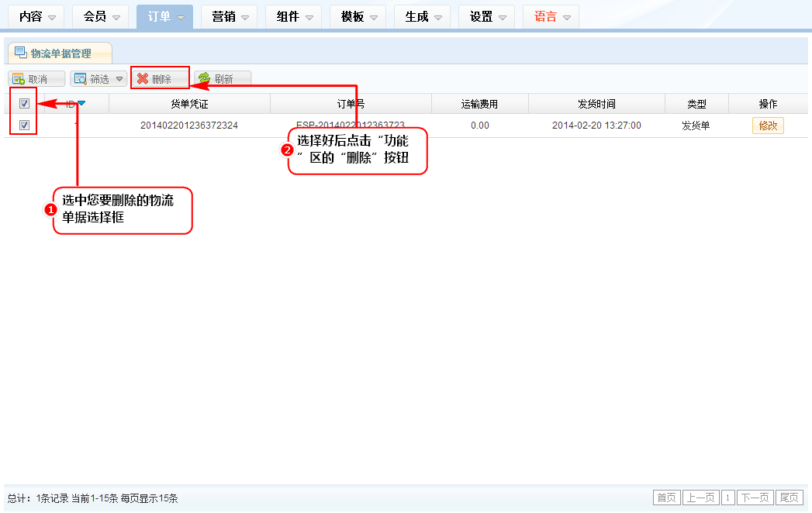Jump to 尾页 last page
This screenshot has width=812, height=513.
[x=790, y=498]
